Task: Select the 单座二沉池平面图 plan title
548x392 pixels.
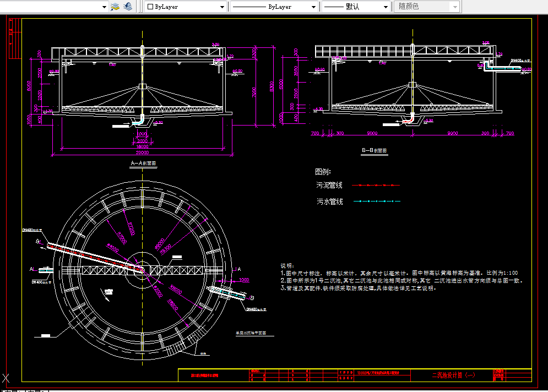Action: click(251, 333)
